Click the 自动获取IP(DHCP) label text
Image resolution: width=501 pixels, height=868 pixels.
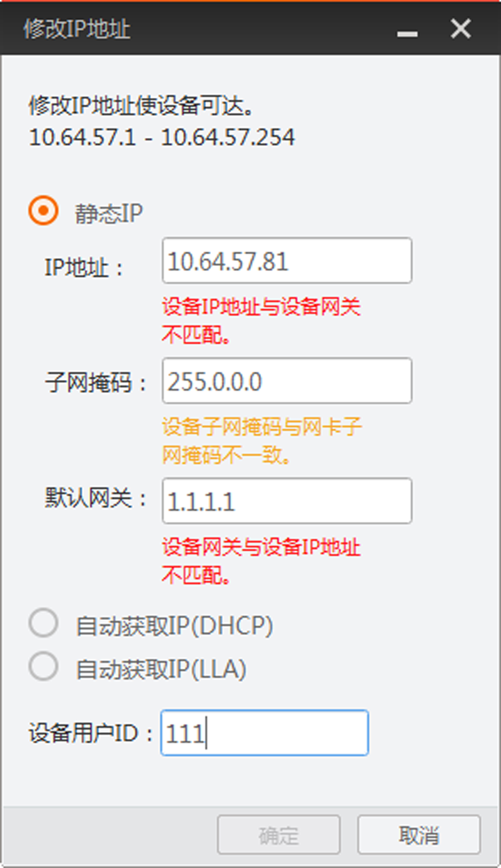point(175,626)
